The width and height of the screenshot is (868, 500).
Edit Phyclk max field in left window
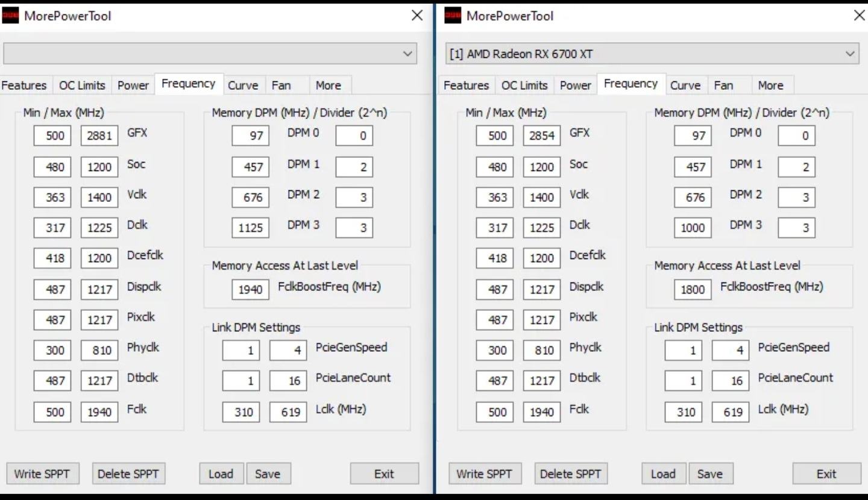[99, 350]
